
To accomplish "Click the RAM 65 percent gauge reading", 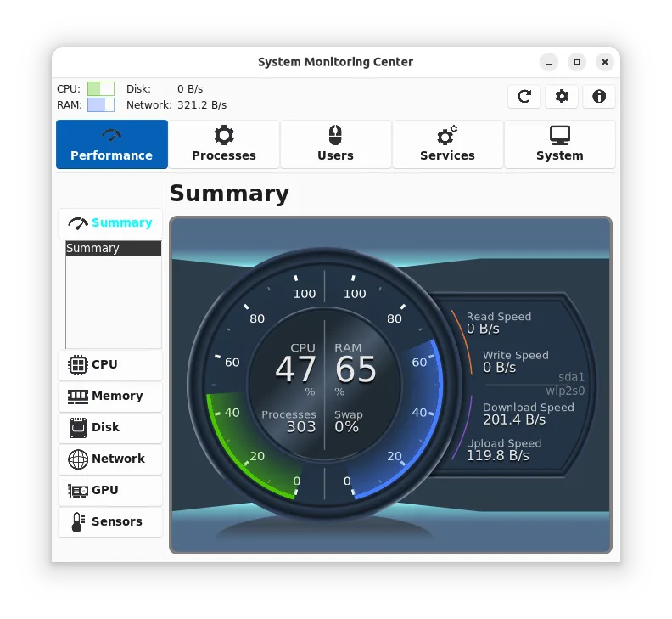I will point(356,369).
